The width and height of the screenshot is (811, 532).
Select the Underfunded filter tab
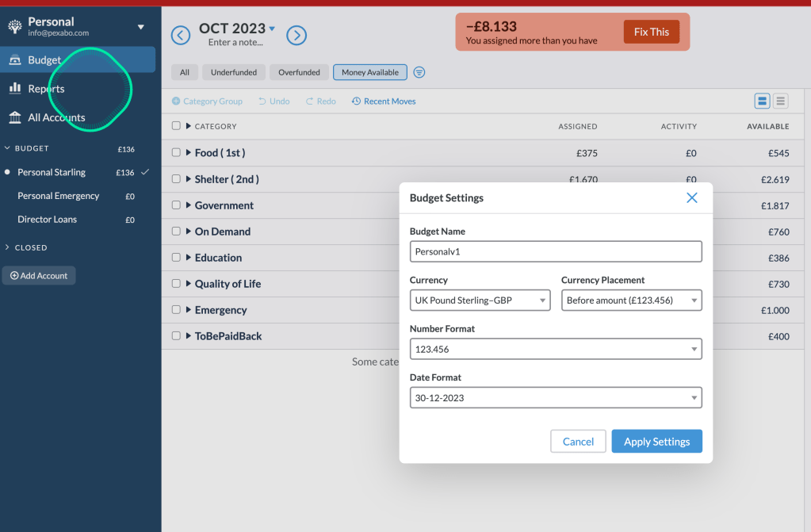point(234,72)
